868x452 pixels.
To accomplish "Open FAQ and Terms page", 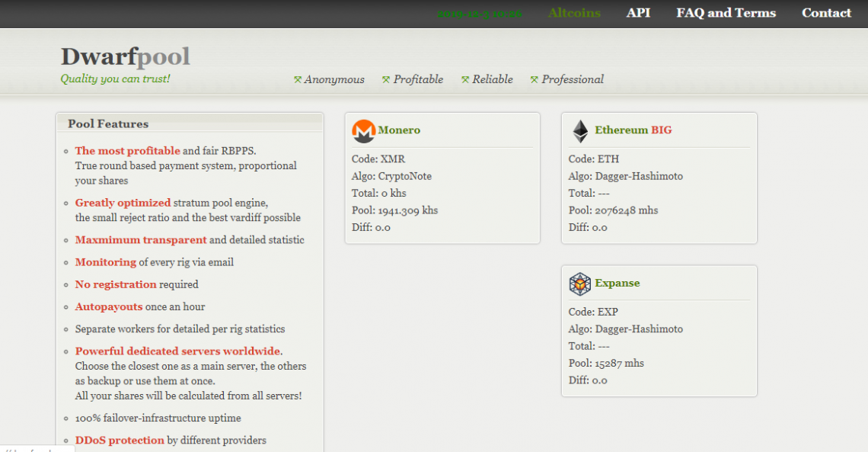I will pyautogui.click(x=726, y=13).
